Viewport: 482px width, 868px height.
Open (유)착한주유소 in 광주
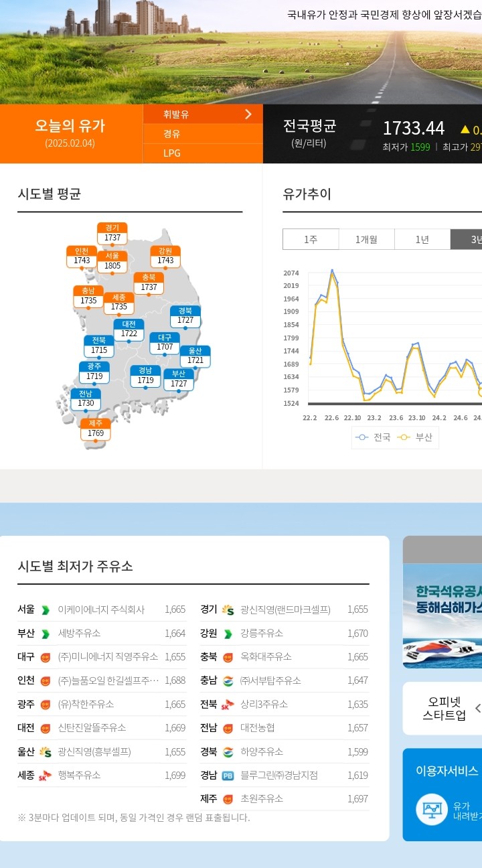point(86,704)
